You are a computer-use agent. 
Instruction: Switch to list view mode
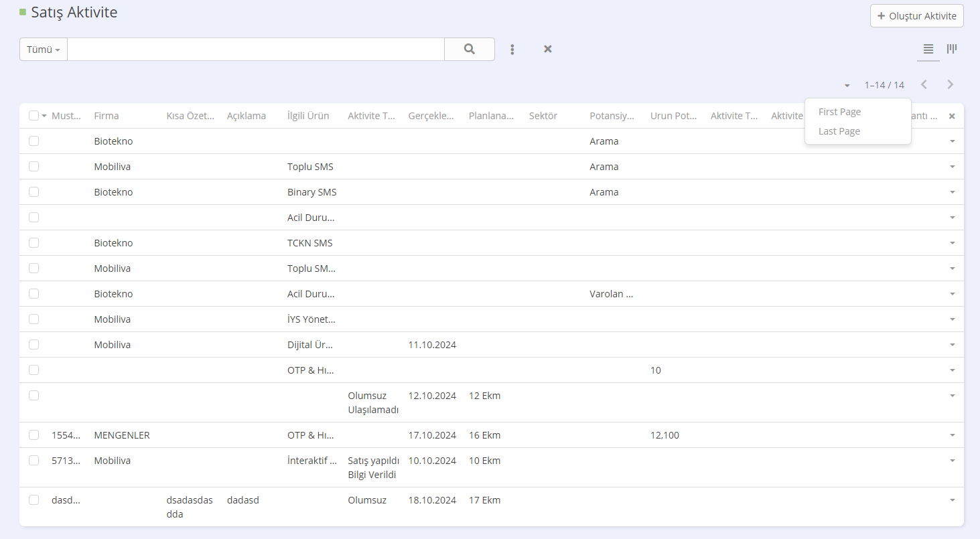[928, 49]
